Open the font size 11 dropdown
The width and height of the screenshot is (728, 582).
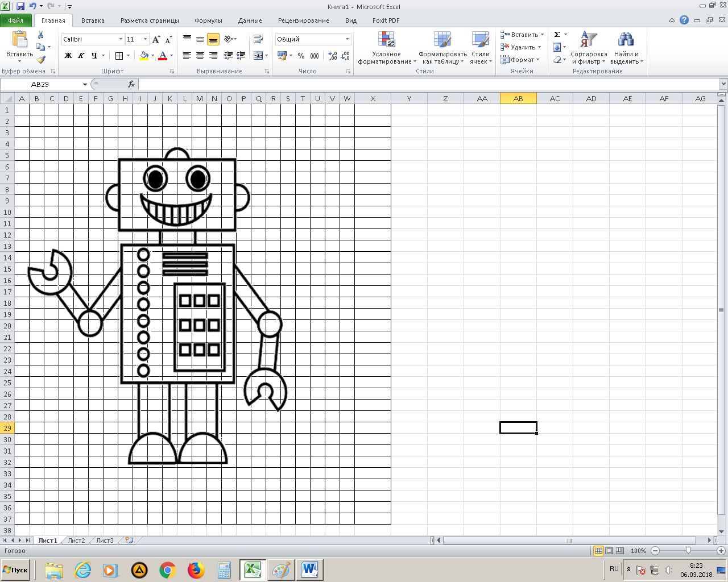(x=146, y=39)
